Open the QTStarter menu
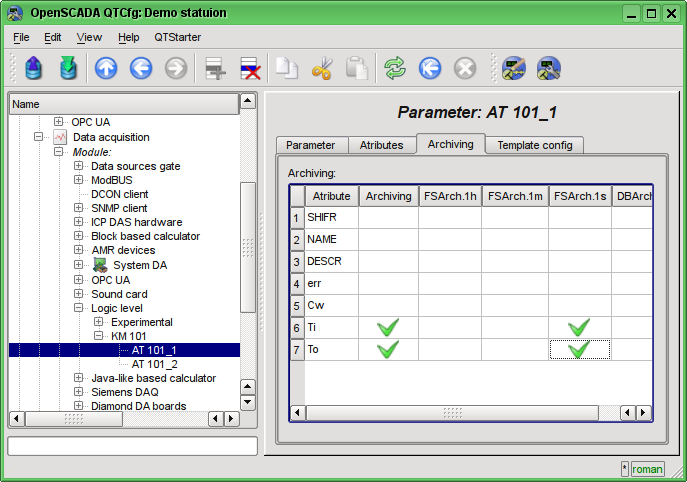Screen dimensions: 687x482 177,37
